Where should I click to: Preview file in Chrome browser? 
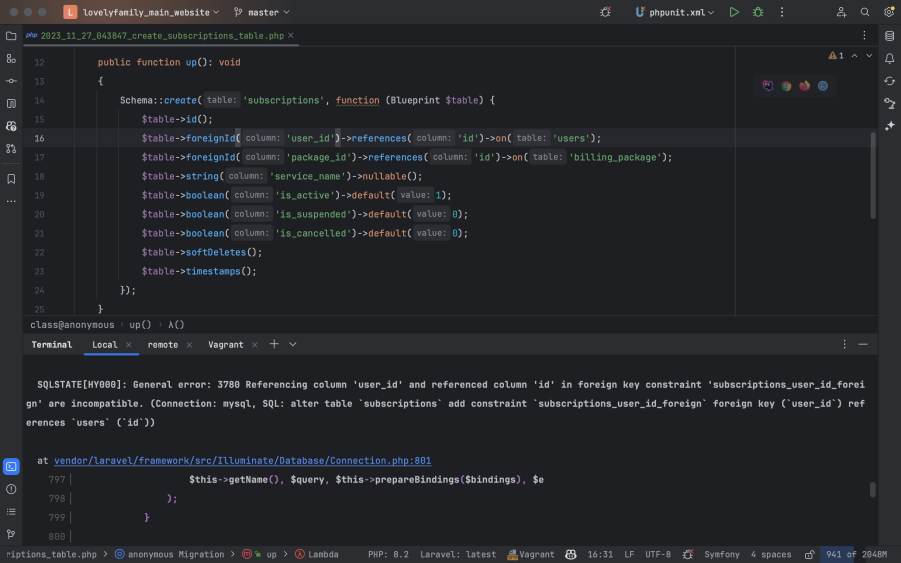[786, 86]
